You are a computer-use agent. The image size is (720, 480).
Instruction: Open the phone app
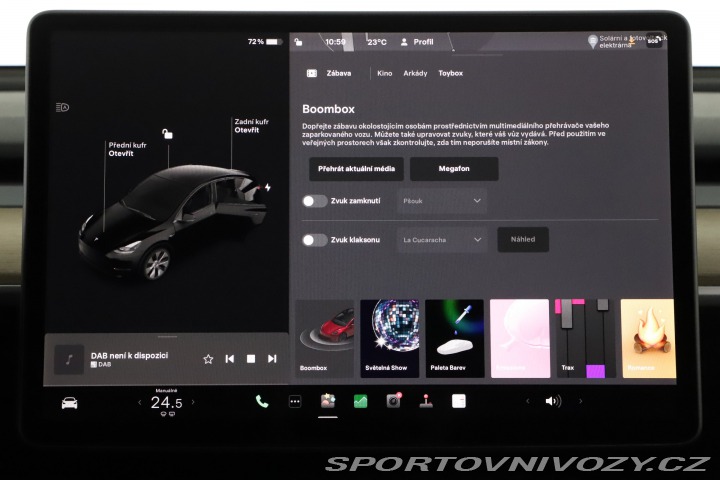[x=262, y=401]
